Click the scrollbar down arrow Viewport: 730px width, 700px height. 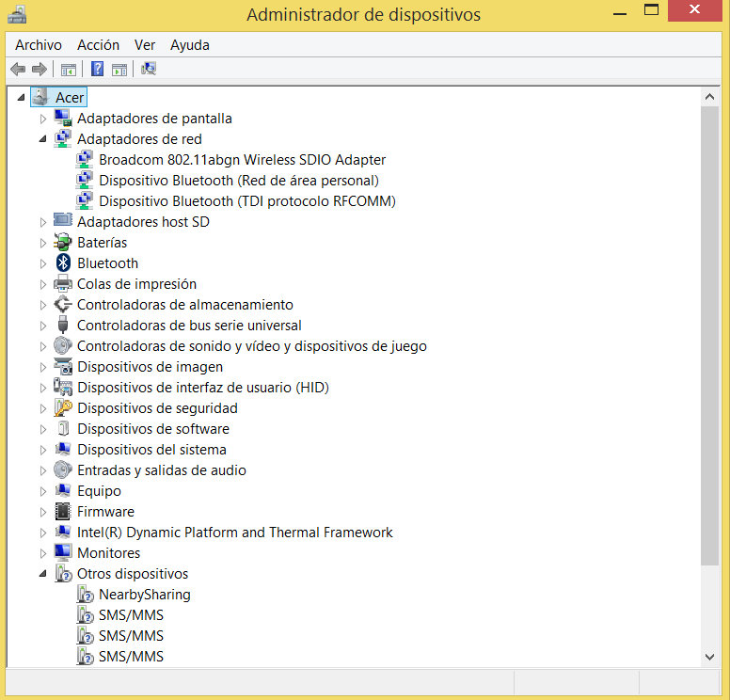click(x=709, y=657)
